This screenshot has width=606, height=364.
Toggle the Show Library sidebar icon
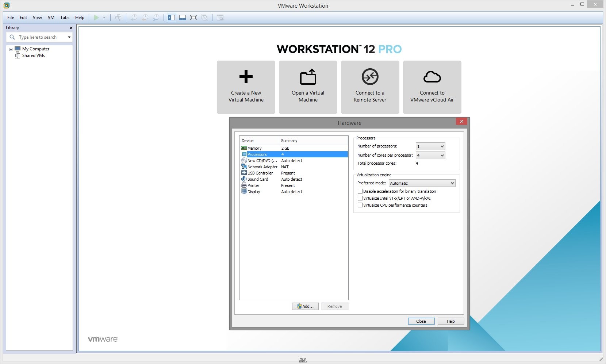click(172, 18)
